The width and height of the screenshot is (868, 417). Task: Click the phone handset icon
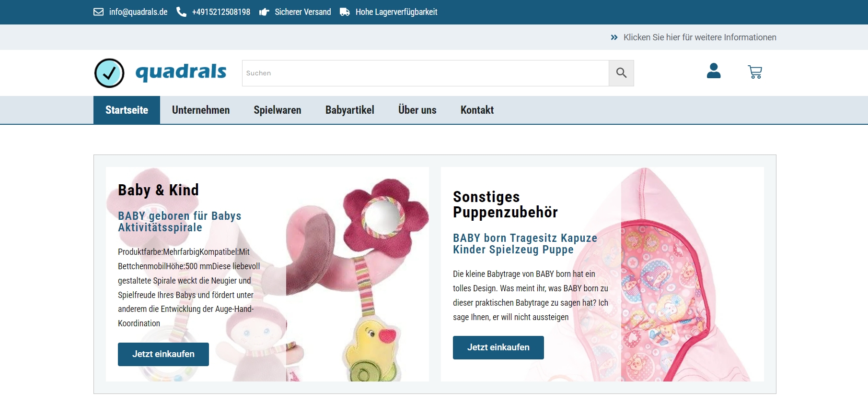(181, 12)
